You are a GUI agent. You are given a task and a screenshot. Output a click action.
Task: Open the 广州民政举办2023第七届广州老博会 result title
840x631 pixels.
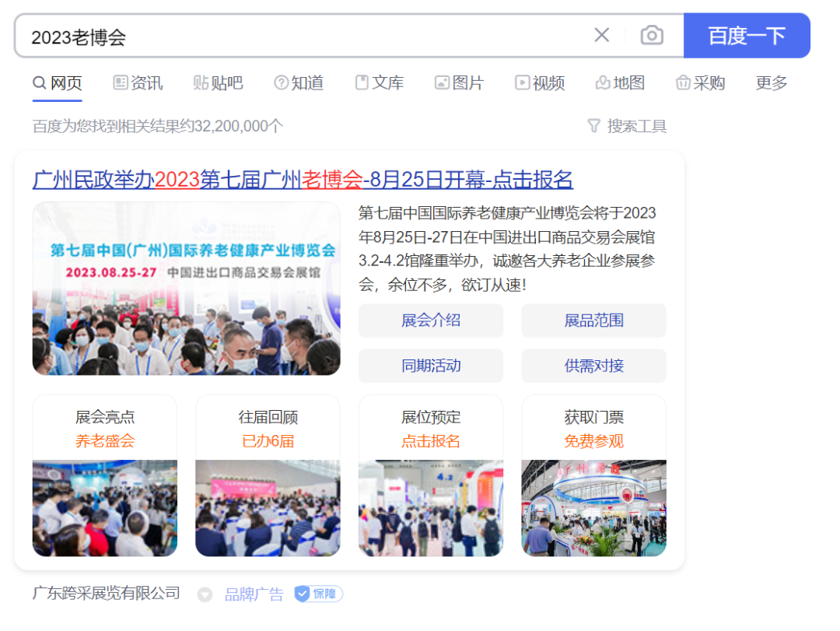tap(303, 180)
